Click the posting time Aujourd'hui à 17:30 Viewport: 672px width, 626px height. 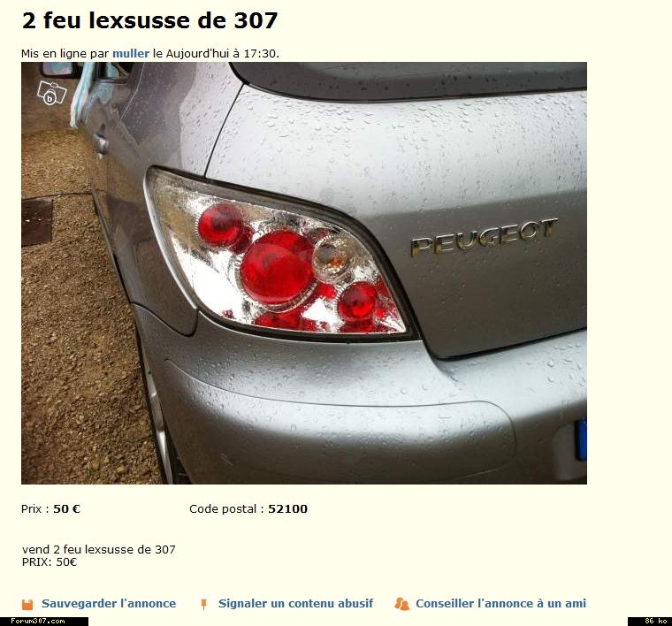tap(222, 54)
